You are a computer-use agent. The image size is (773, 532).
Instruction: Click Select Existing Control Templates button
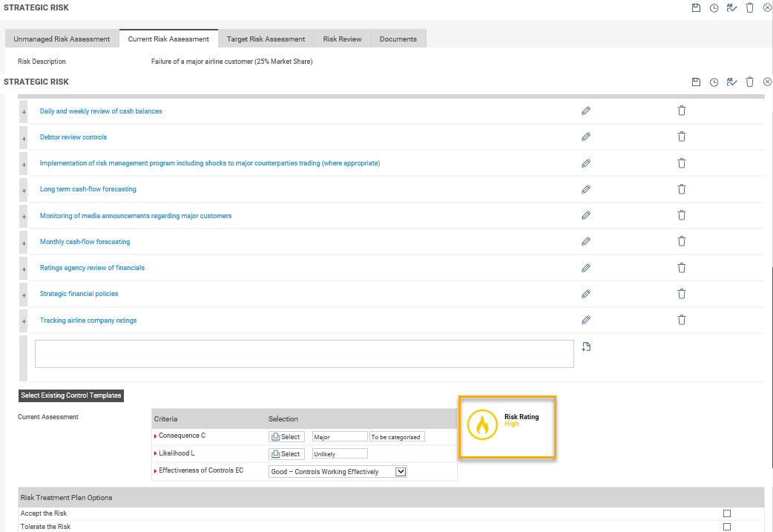tap(71, 395)
